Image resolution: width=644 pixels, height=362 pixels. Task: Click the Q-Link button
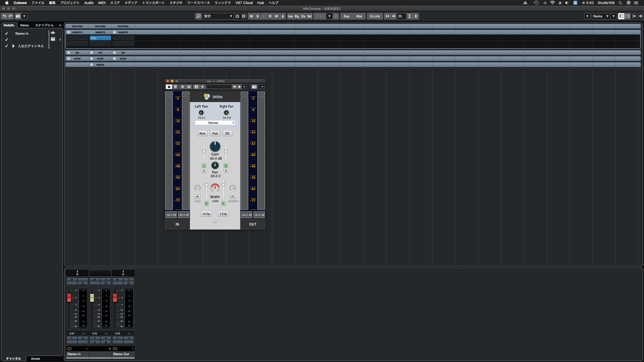375,16
